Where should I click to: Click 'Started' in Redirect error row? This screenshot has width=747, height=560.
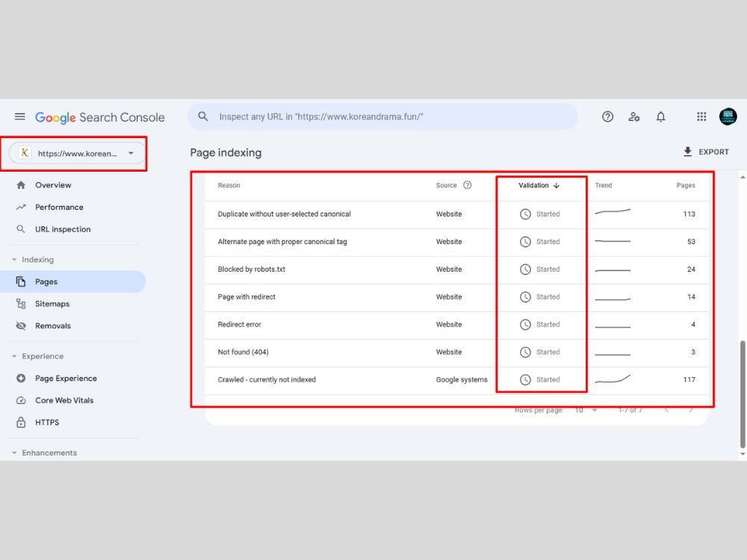tap(548, 324)
